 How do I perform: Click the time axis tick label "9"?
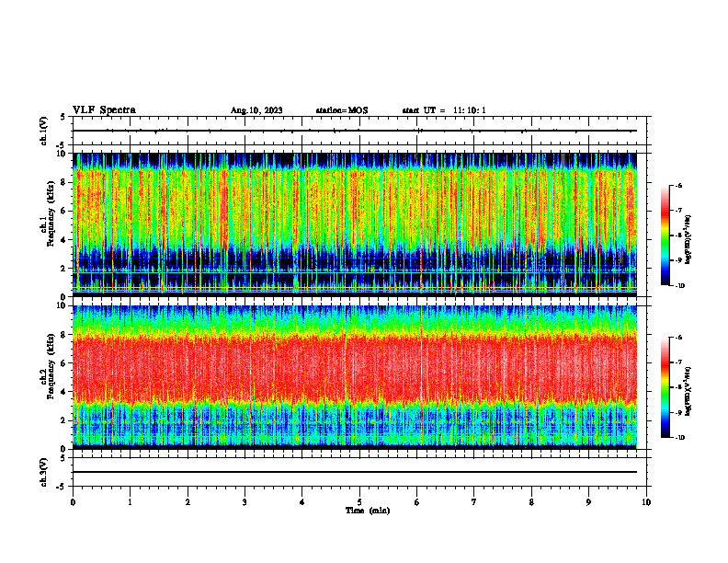coord(588,502)
